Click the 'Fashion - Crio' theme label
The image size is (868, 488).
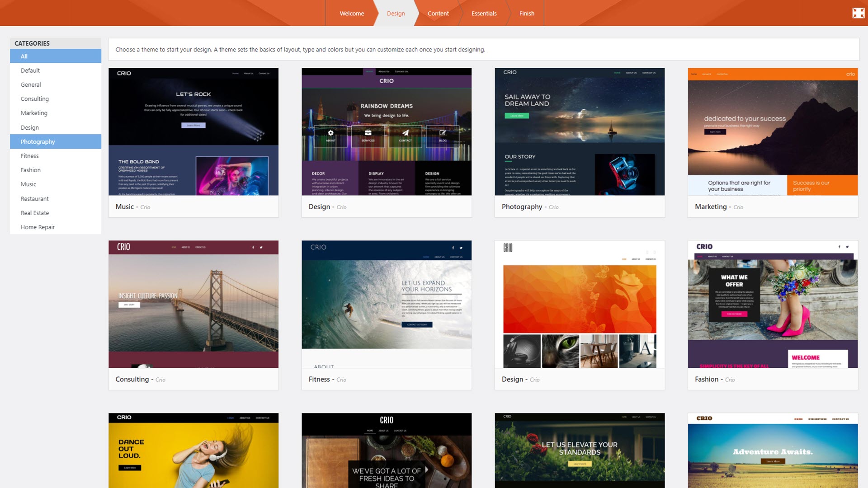pyautogui.click(x=715, y=380)
